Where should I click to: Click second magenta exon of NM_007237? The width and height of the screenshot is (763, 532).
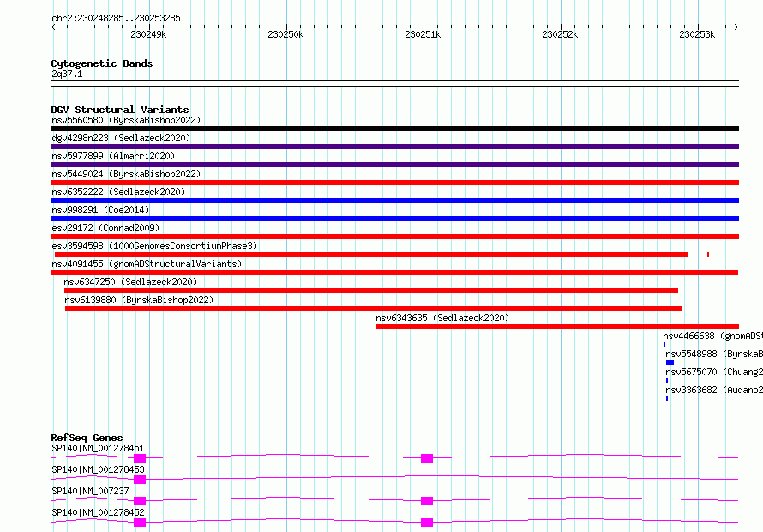[x=427, y=501]
